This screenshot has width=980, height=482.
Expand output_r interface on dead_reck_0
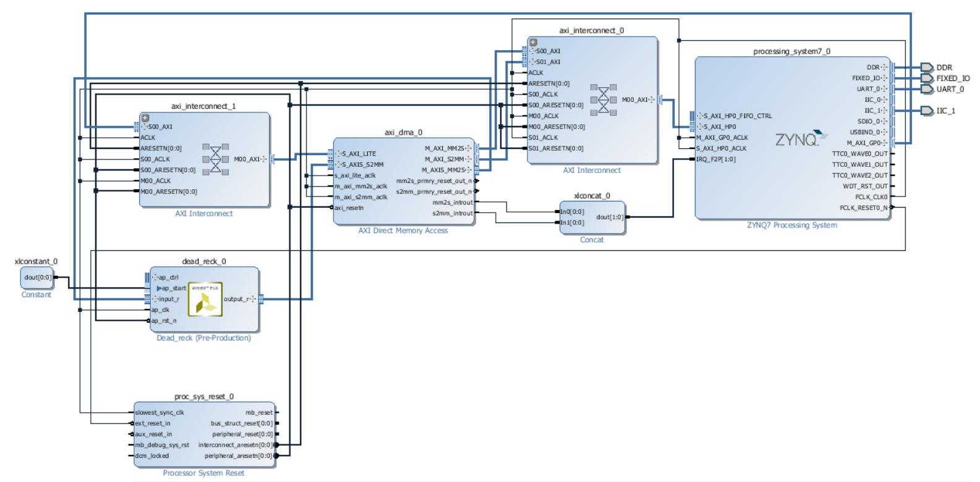[253, 299]
